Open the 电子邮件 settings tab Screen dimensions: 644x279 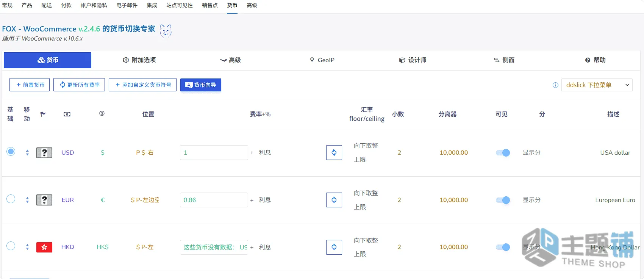[127, 5]
